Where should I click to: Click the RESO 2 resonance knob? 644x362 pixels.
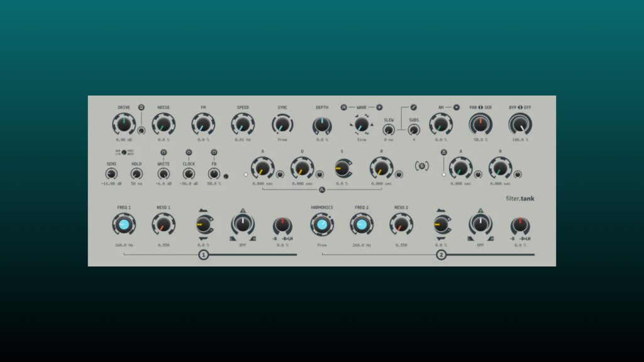(402, 223)
